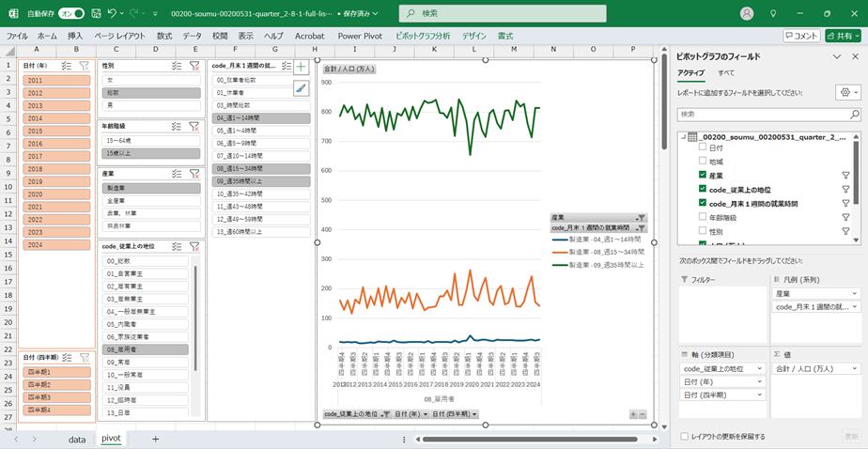Toggle multi-select on the 日付 (年) slicer
Image resolution: width=868 pixels, height=449 pixels.
[67, 66]
